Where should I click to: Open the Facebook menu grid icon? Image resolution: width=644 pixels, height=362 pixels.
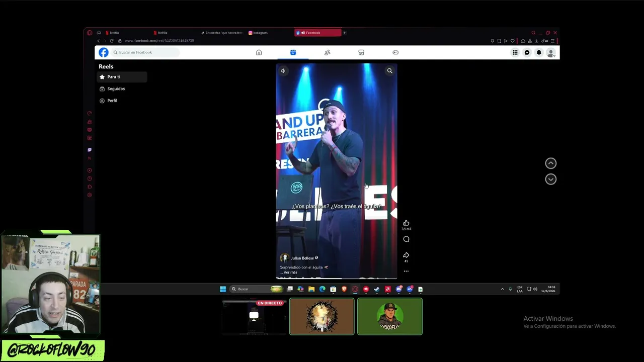point(515,52)
